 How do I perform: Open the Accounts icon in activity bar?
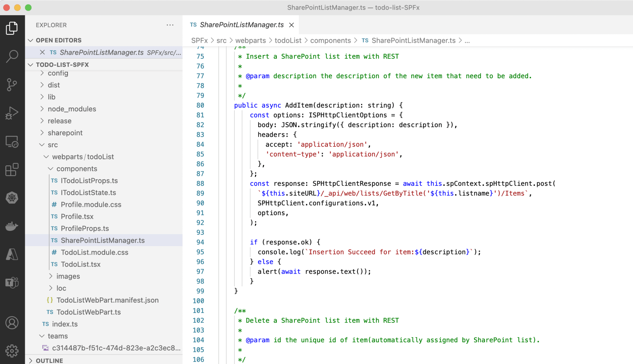coord(12,323)
